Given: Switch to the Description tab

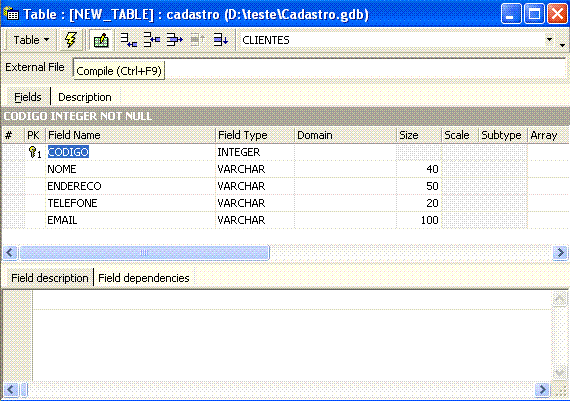Looking at the screenshot, I should coord(85,97).
